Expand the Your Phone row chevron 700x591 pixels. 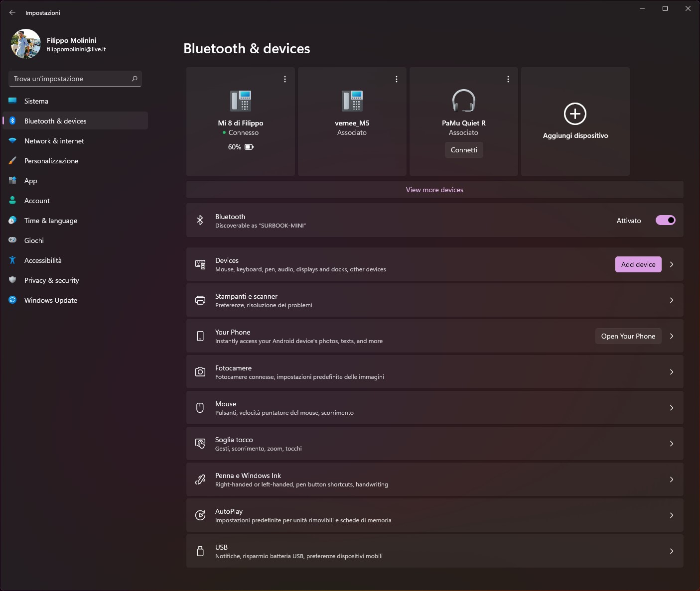(x=672, y=336)
